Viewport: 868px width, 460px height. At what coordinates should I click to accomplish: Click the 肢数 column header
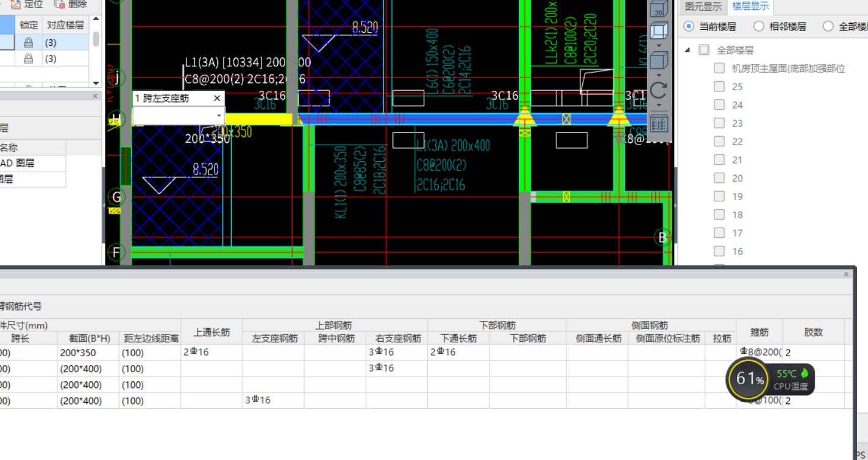[x=814, y=332]
